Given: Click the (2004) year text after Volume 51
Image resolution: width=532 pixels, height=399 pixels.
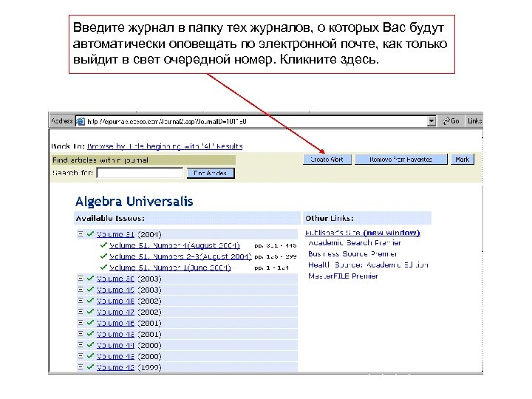Looking at the screenshot, I should click(149, 234).
